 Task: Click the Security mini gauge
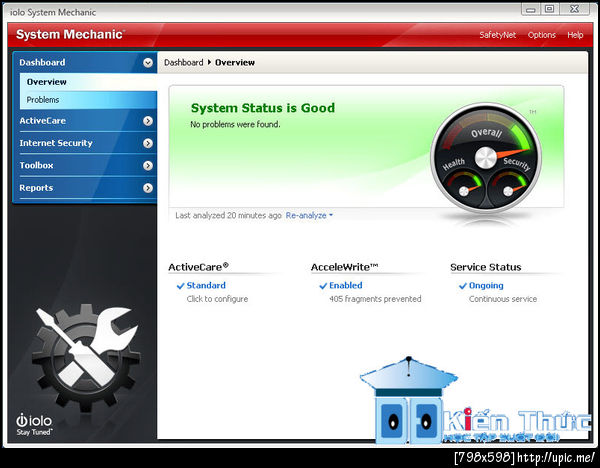[509, 187]
